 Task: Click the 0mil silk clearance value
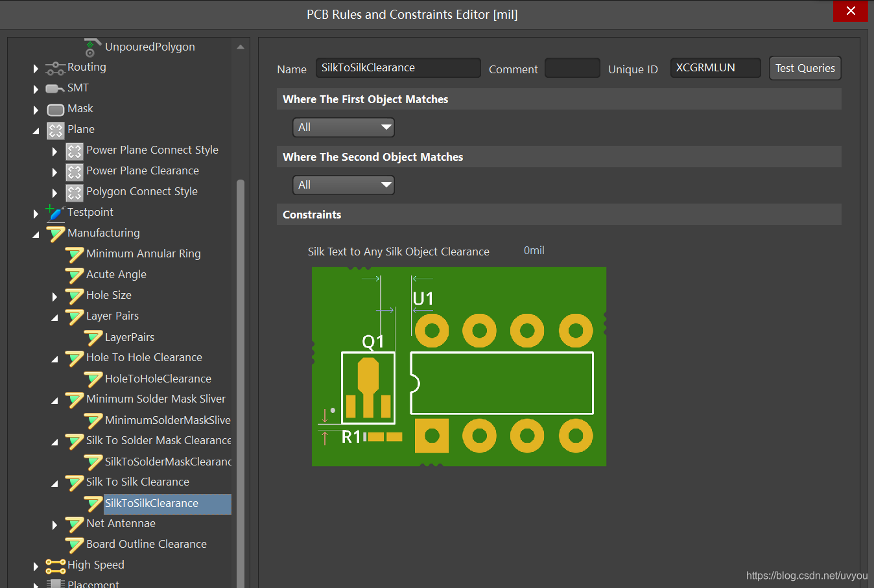tap(534, 250)
